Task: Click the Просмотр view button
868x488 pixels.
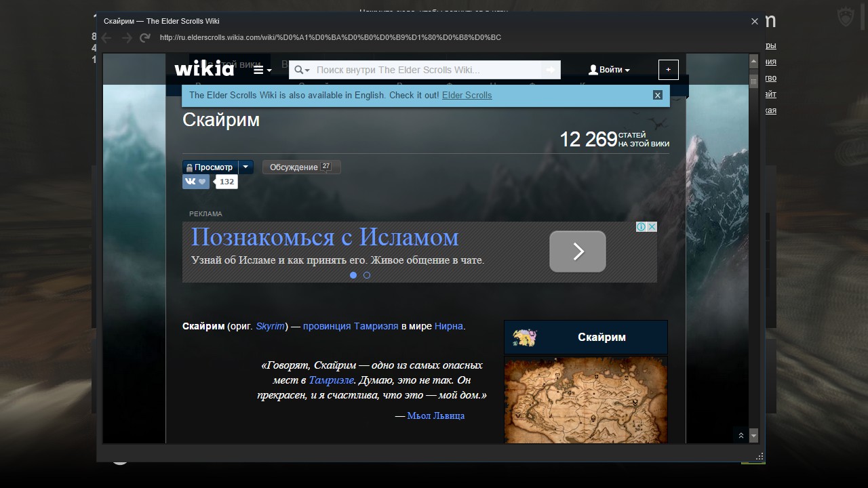Action: pyautogui.click(x=210, y=167)
